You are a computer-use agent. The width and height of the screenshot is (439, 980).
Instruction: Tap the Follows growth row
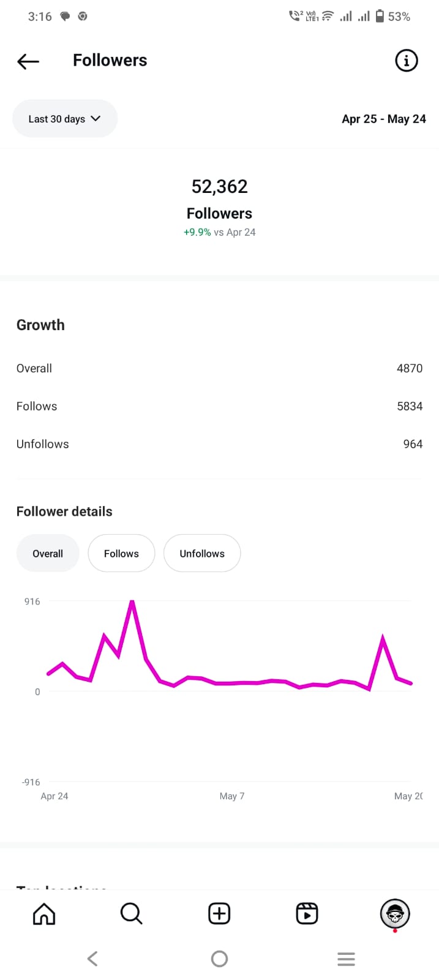219,406
